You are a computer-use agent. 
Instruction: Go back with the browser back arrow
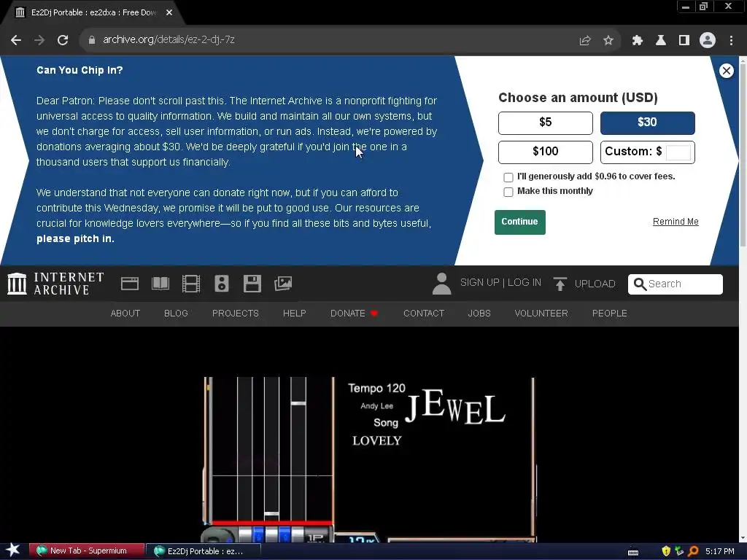point(16,40)
